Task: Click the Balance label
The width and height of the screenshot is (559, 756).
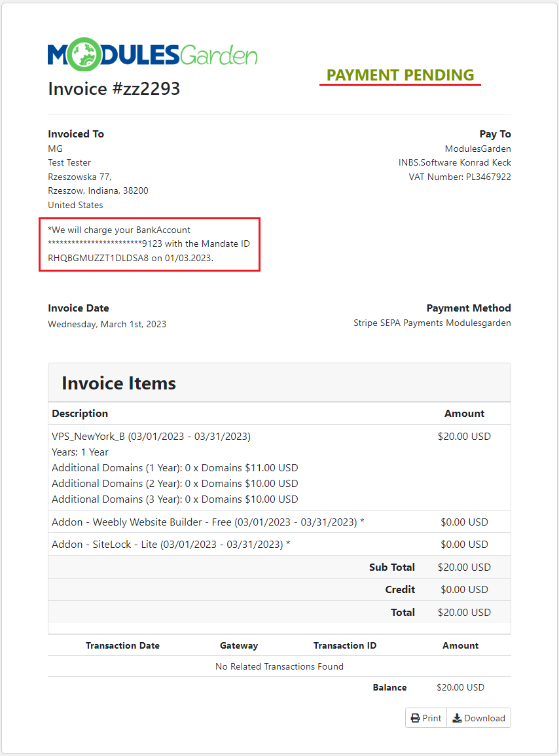Action: [x=389, y=687]
